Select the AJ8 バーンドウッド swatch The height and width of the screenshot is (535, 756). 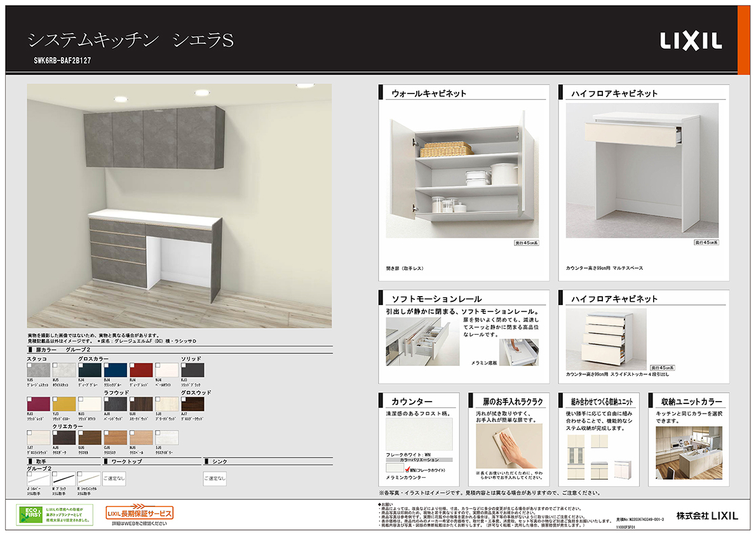115,403
